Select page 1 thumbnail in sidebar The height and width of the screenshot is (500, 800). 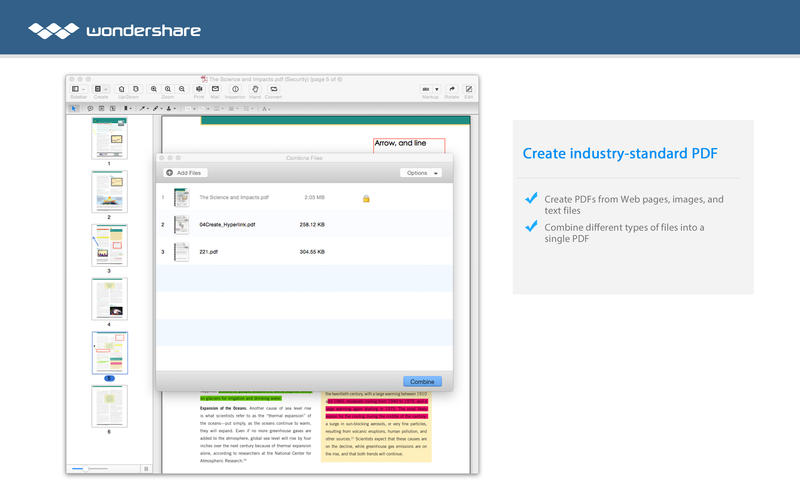pos(109,135)
